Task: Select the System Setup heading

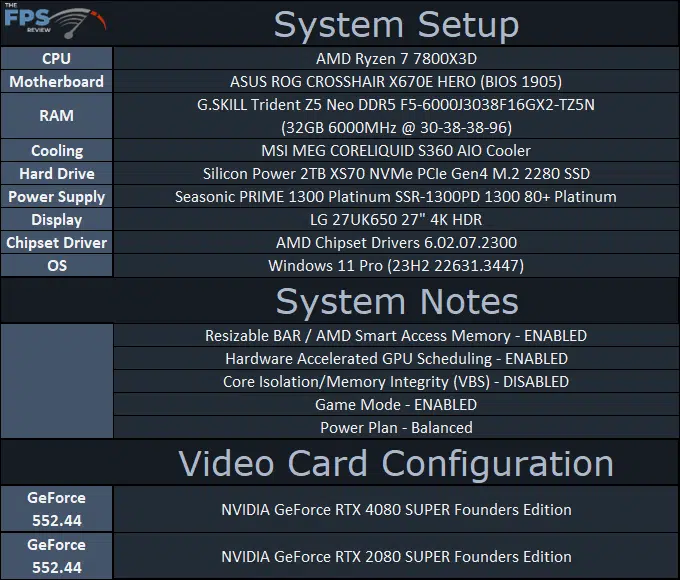Action: [396, 25]
